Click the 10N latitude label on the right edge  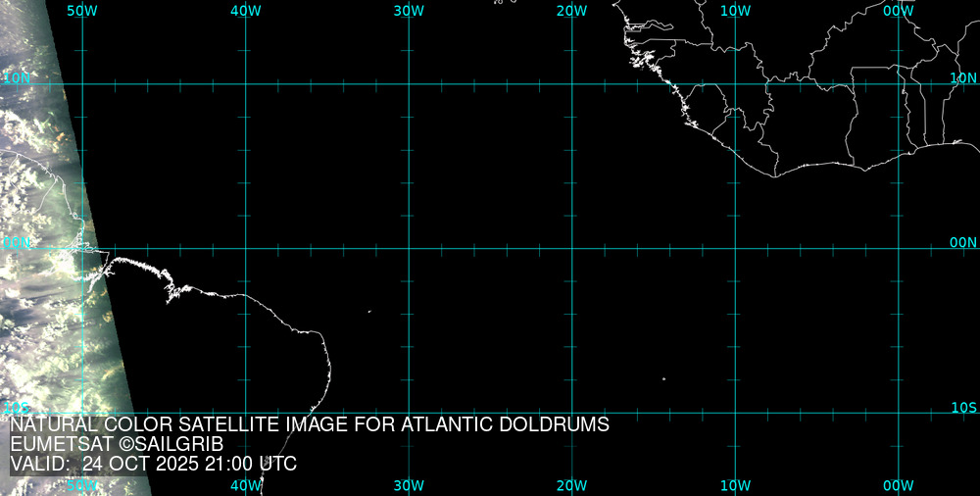coord(963,77)
